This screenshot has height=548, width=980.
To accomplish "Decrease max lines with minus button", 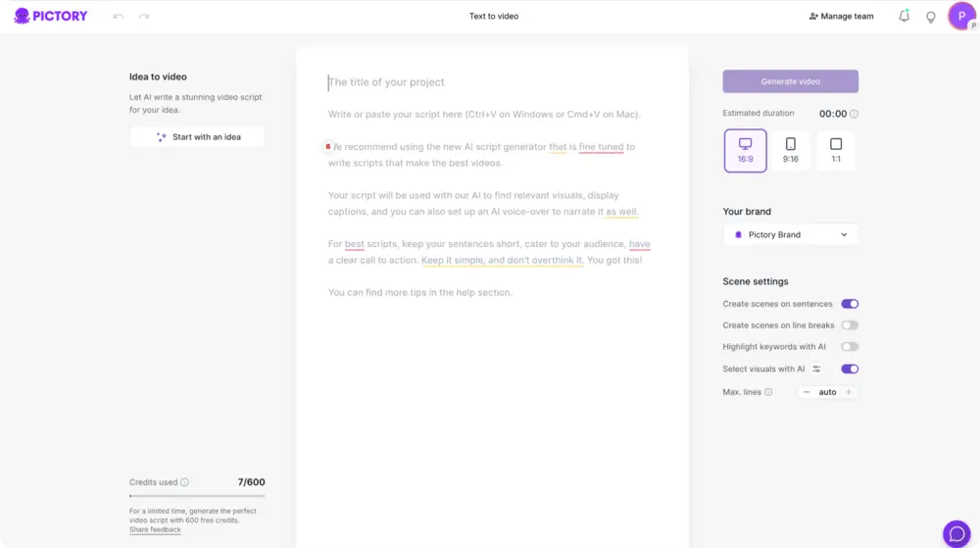I will coord(807,392).
